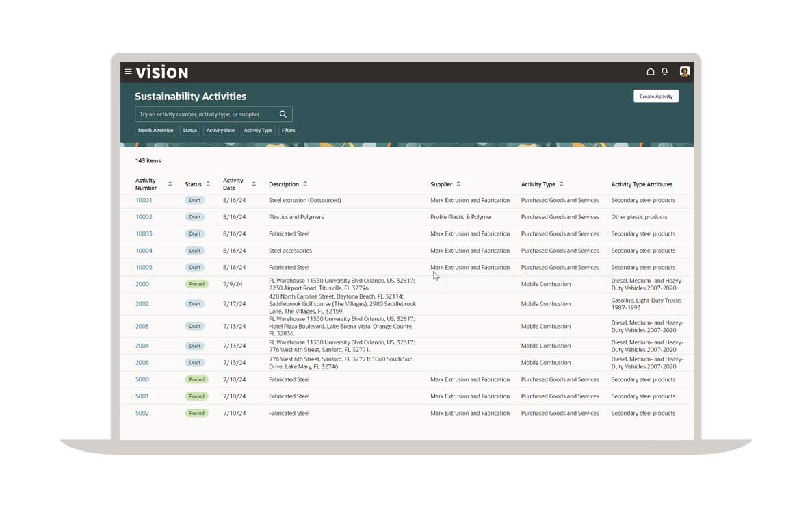The width and height of the screenshot is (812, 508).
Task: Click the search magnifier icon
Action: coord(283,114)
